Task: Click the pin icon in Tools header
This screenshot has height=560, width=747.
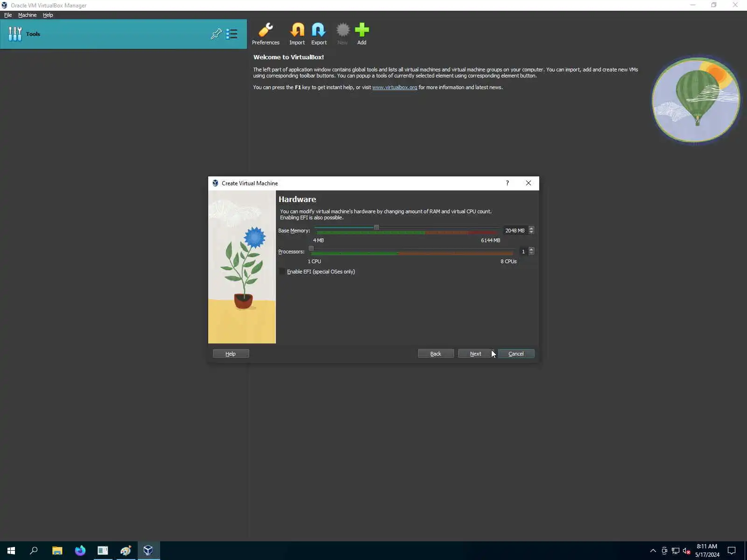Action: [216, 34]
